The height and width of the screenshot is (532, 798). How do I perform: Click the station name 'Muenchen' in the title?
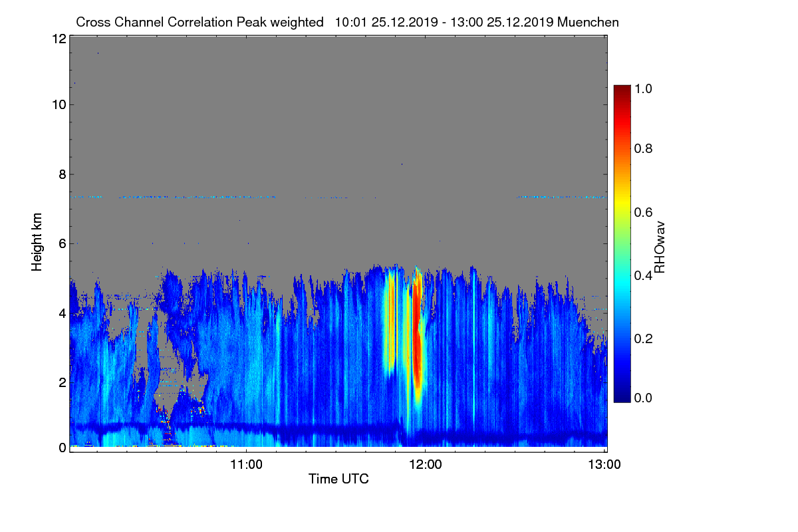589,22
